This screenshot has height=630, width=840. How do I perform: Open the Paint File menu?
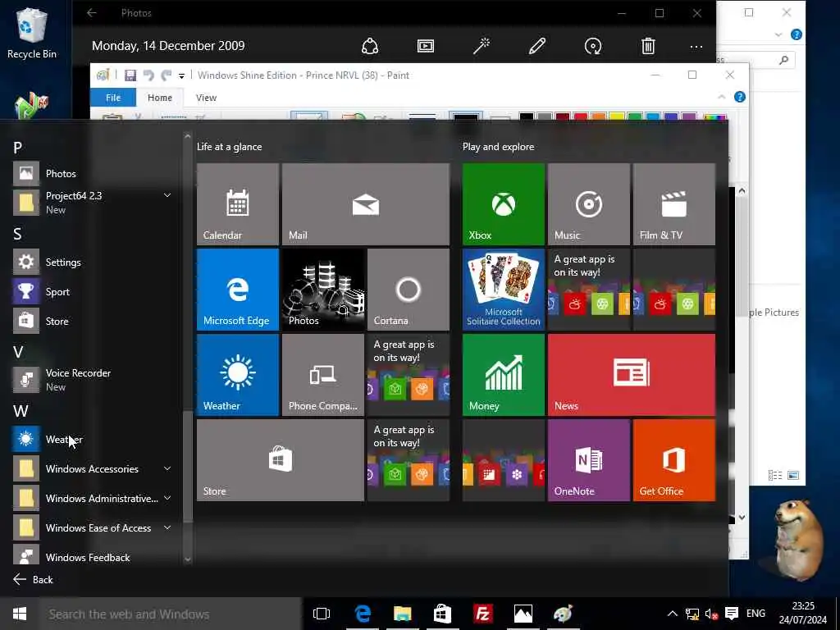(113, 98)
